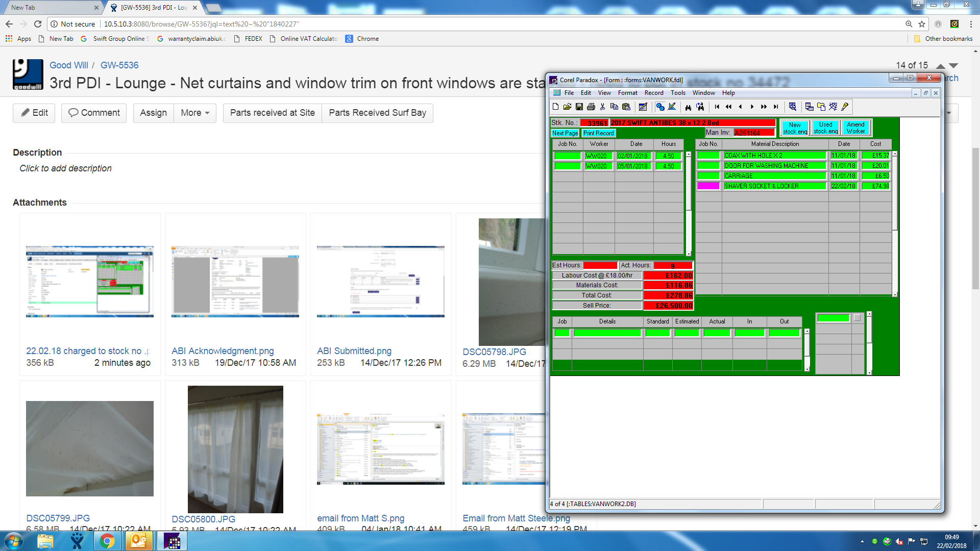
Task: Go to last record navigation arrow
Action: [776, 107]
